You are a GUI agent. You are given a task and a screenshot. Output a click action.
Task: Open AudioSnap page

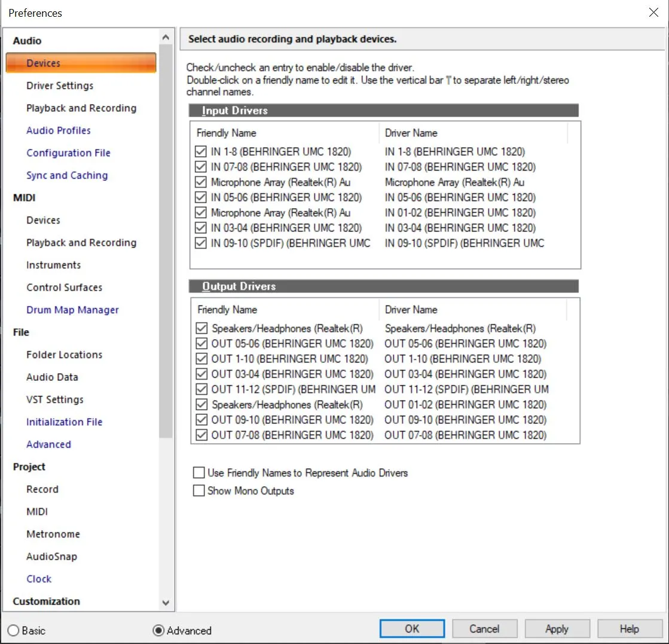(51, 556)
